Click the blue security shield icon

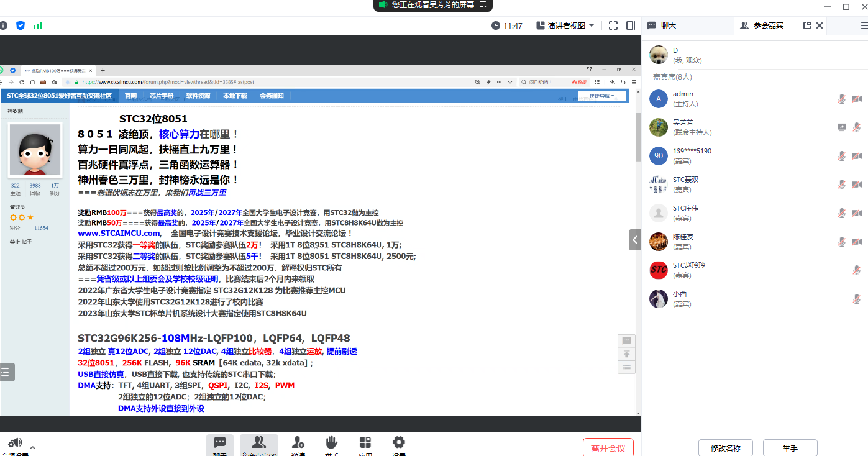[x=21, y=25]
